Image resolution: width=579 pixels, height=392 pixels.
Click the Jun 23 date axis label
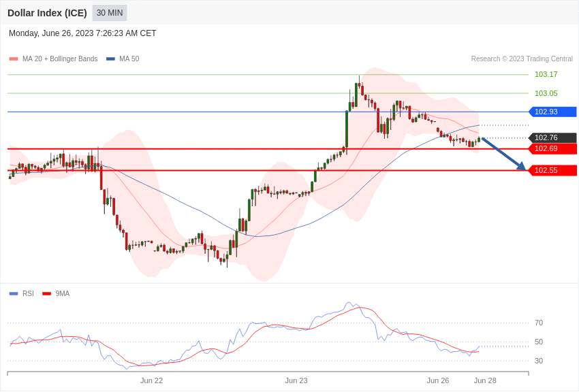[296, 380]
